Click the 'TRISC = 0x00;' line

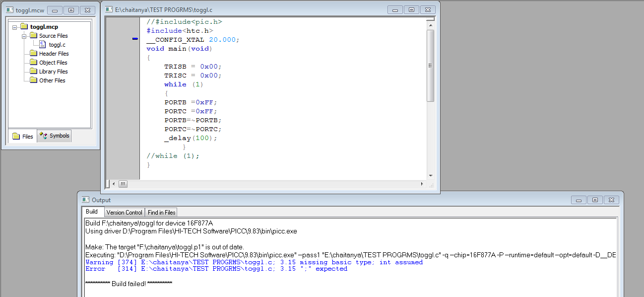click(x=193, y=75)
